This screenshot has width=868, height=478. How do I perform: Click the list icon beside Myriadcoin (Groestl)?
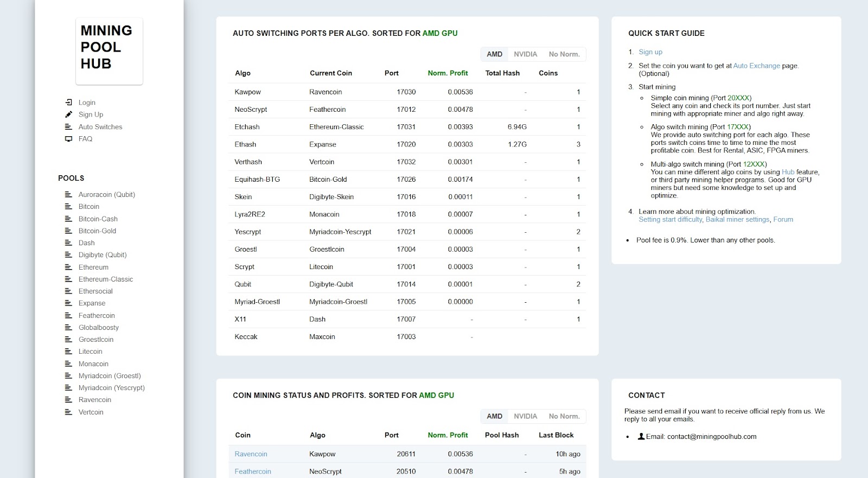68,375
